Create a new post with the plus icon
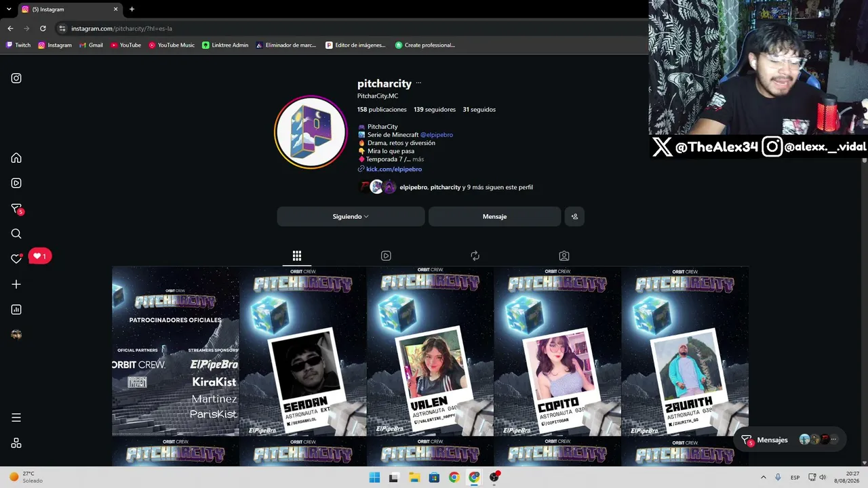Screen dimensions: 868x488 pos(16,285)
